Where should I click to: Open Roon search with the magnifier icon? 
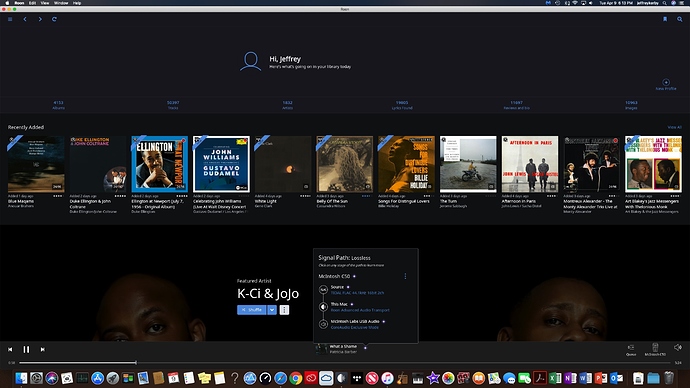[679, 19]
